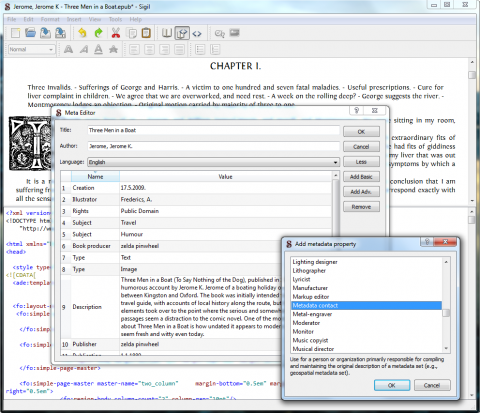Switch to Book View icon

point(167,33)
